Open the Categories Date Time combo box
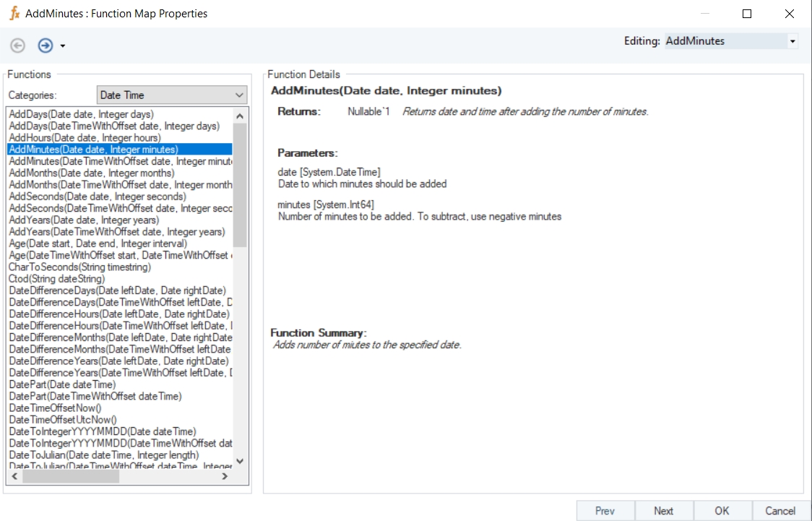 (172, 95)
